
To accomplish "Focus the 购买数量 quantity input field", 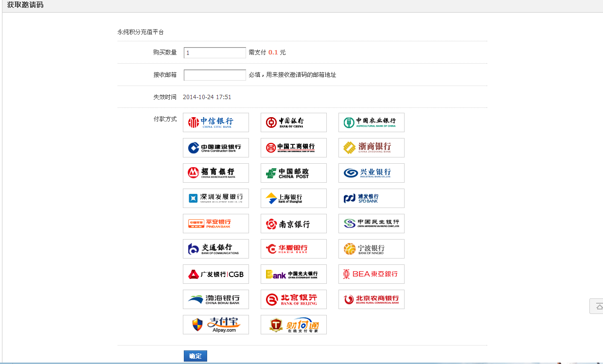I will [x=214, y=52].
